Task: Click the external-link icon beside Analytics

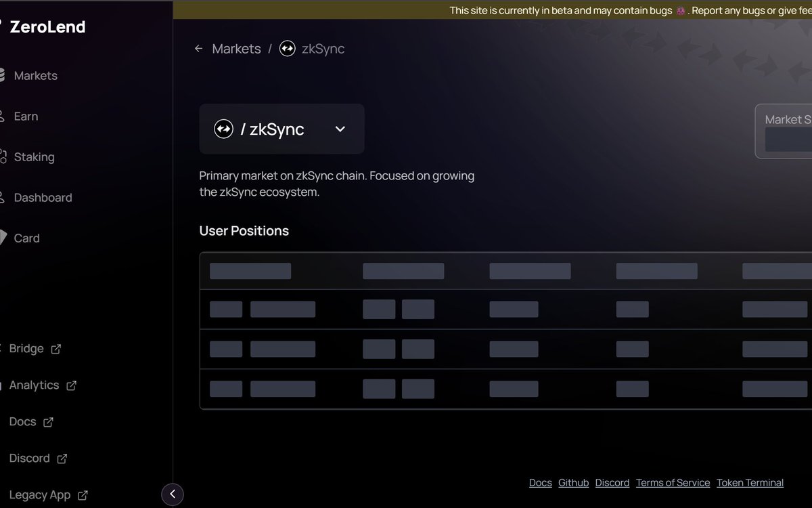Action: tap(71, 386)
